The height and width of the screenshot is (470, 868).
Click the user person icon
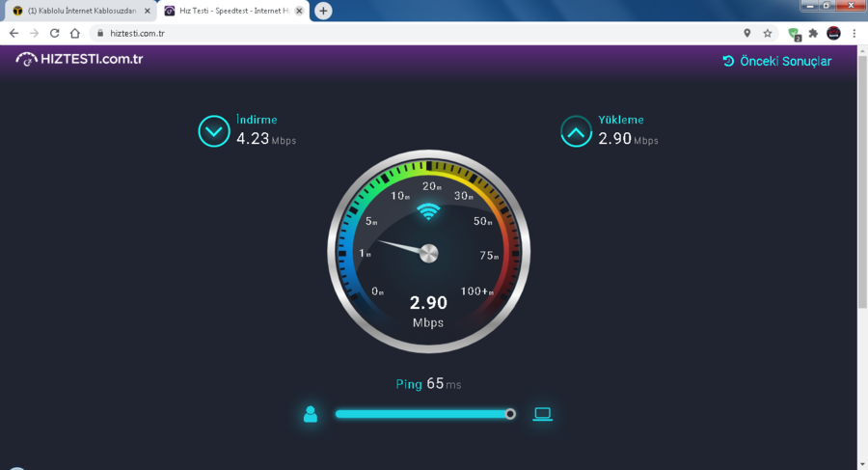click(x=311, y=414)
